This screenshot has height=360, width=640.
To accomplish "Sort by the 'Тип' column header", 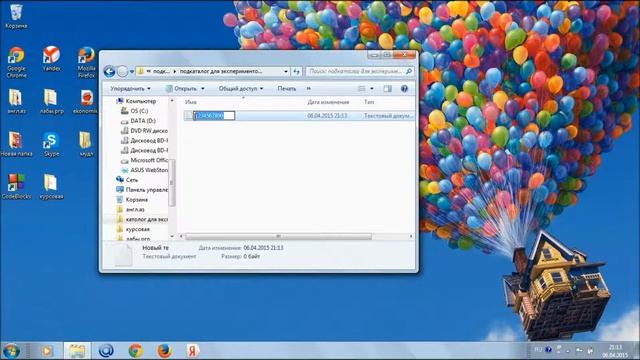I will coord(369,102).
